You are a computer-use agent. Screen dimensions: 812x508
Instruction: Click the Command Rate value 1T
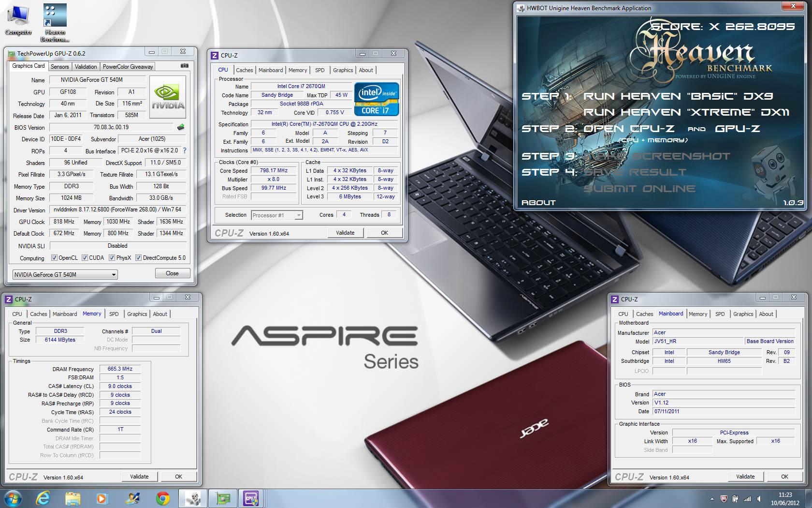[120, 429]
